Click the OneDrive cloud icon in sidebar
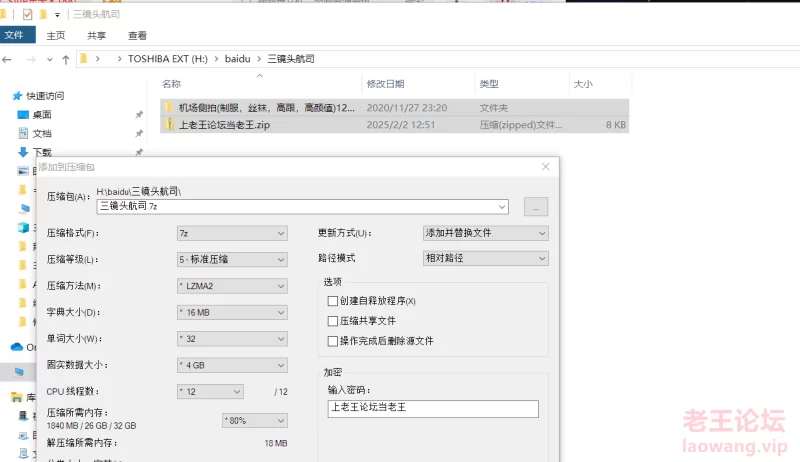The width and height of the screenshot is (800, 462). pos(17,347)
